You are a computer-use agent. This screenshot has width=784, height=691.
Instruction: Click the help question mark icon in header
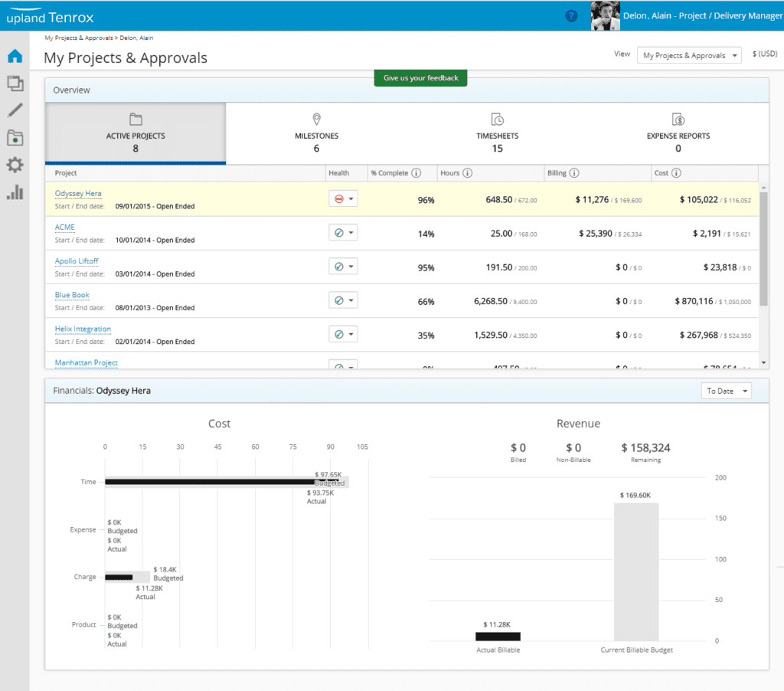571,15
